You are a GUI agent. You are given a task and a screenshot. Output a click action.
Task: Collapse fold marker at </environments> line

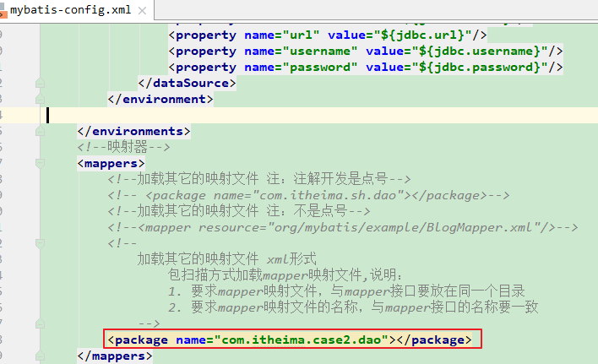coord(40,131)
